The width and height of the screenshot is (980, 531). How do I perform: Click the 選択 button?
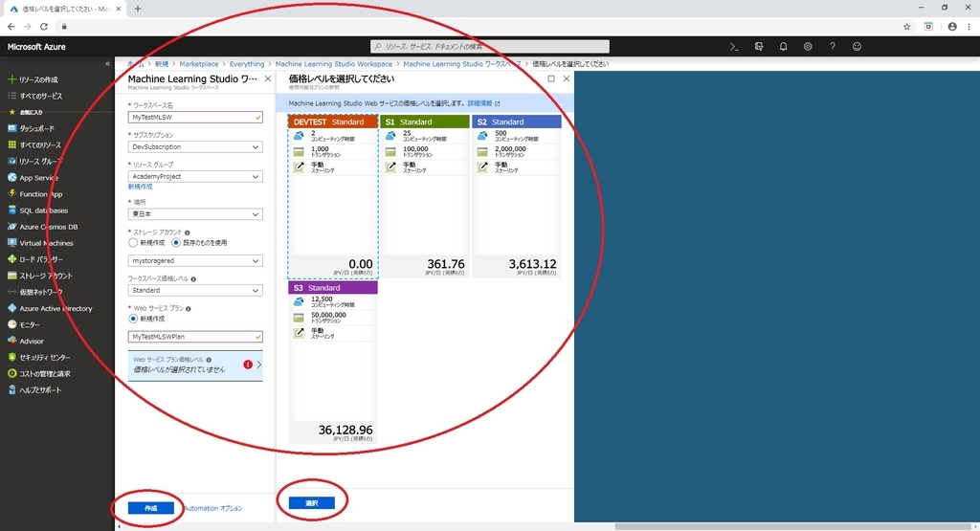pos(311,503)
